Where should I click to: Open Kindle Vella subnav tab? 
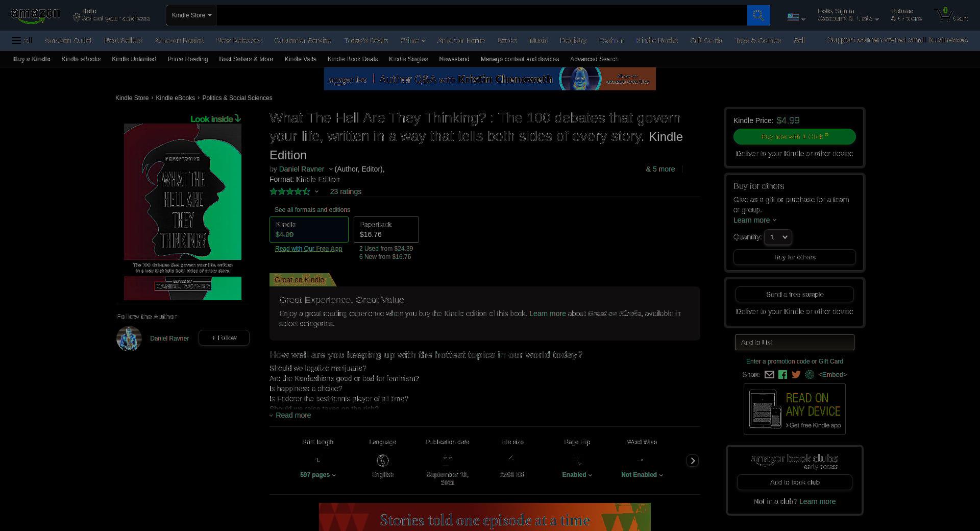coord(300,59)
